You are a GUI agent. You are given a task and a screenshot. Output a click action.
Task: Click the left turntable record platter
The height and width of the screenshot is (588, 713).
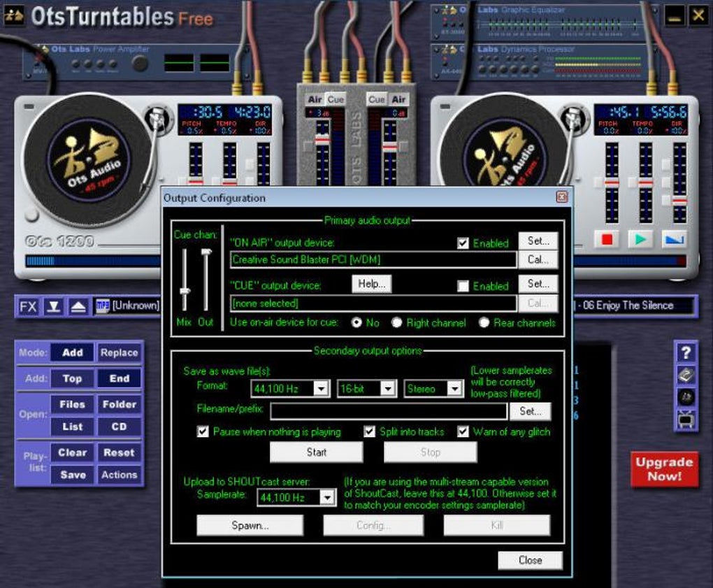tap(89, 161)
